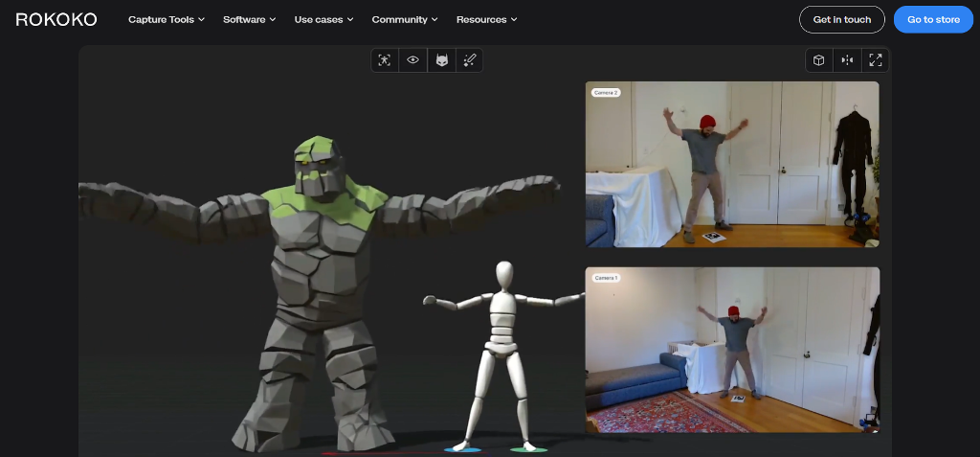
Task: Toggle the eye visibility icon
Action: (x=413, y=60)
